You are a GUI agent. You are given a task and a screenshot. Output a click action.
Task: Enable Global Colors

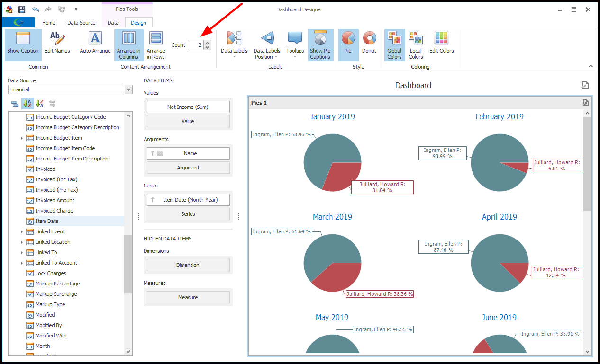(x=394, y=45)
